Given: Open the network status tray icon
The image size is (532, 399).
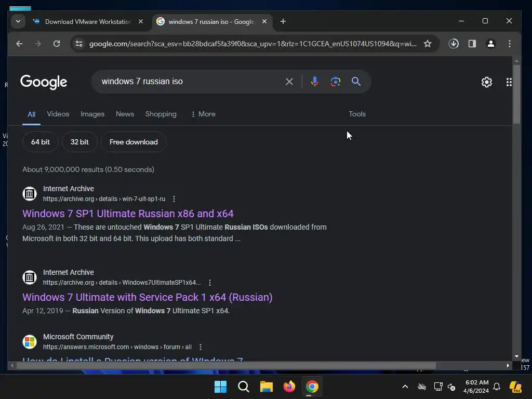Looking at the screenshot, I should [438, 387].
